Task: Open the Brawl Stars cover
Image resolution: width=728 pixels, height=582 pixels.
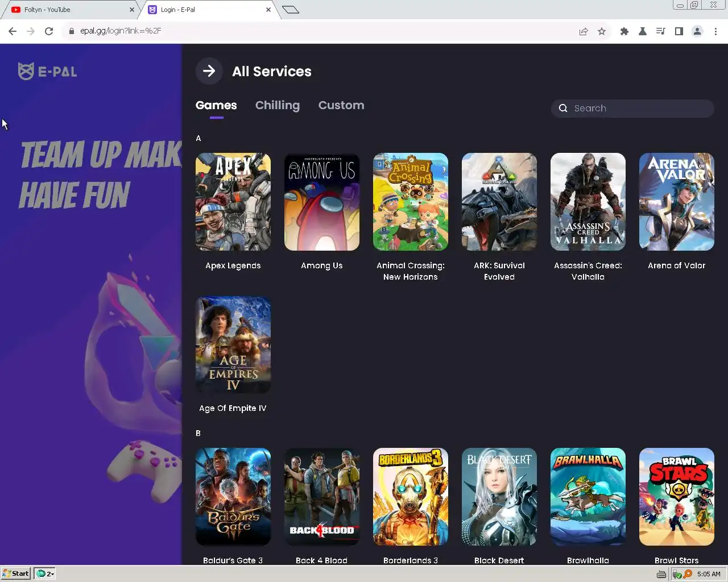Action: (677, 497)
